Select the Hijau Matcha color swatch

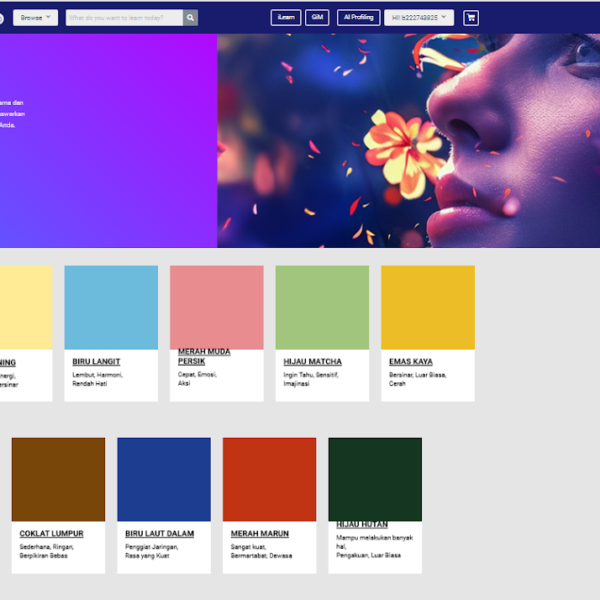click(322, 307)
